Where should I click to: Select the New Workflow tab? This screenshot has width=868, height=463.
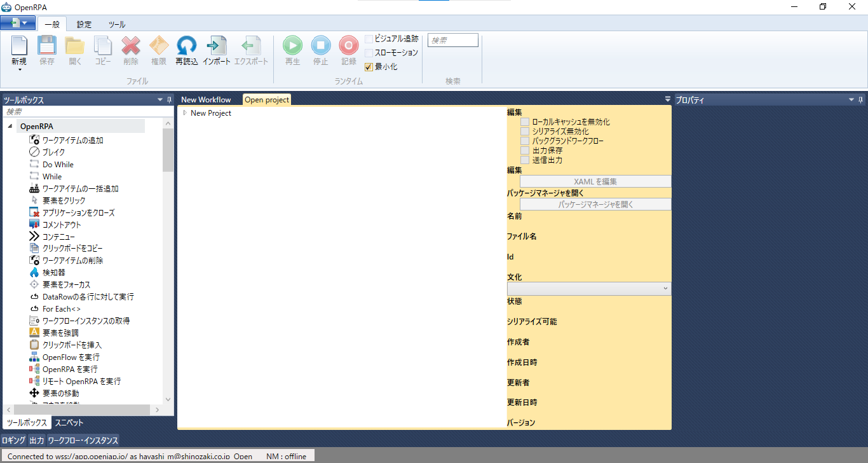tap(207, 99)
